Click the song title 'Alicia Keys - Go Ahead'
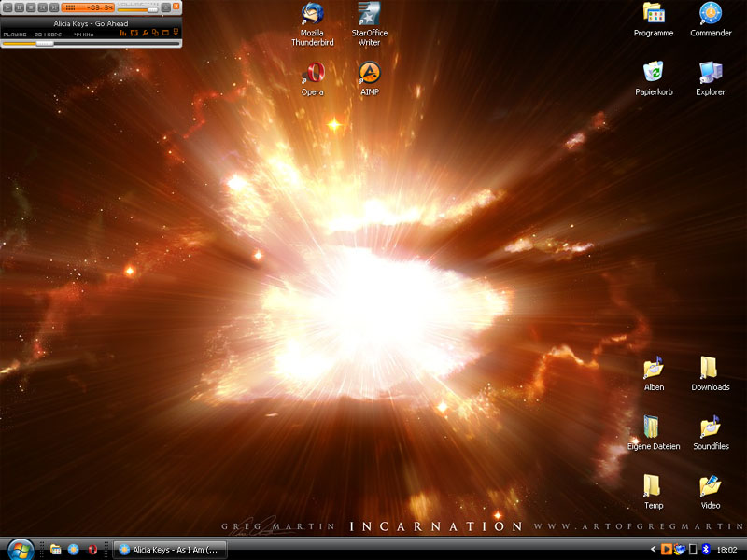The width and height of the screenshot is (747, 560). 91,23
